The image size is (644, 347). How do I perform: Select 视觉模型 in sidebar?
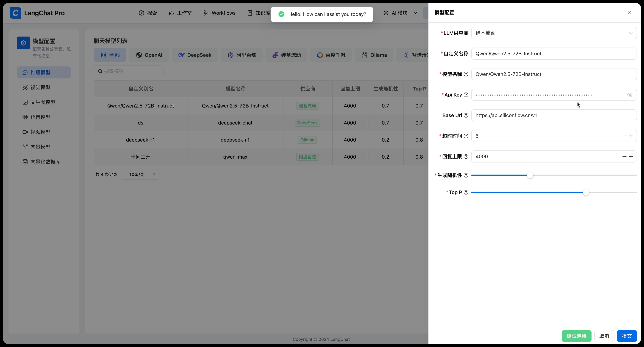tap(44, 87)
